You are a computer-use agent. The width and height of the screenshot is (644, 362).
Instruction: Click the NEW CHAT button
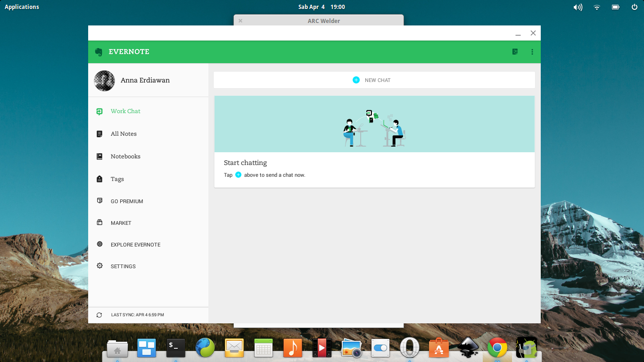pyautogui.click(x=374, y=80)
